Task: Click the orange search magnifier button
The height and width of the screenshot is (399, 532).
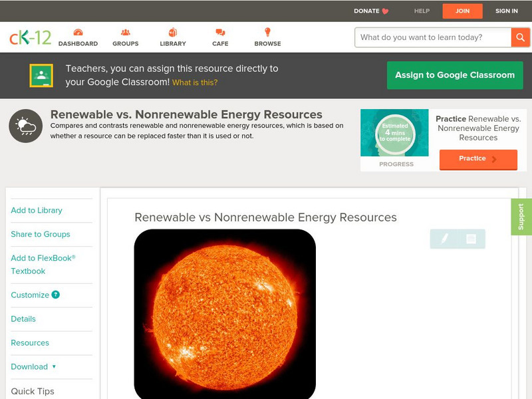Action: pos(520,37)
